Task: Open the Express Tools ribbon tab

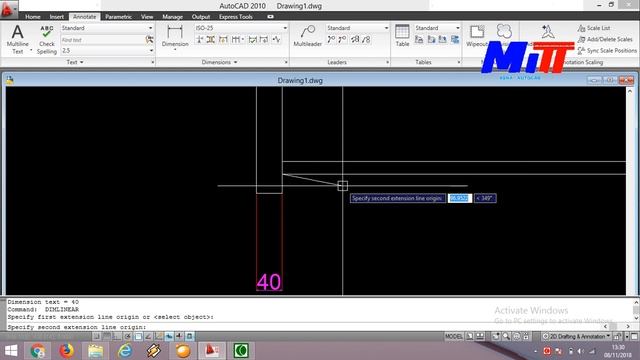Action: [236, 17]
